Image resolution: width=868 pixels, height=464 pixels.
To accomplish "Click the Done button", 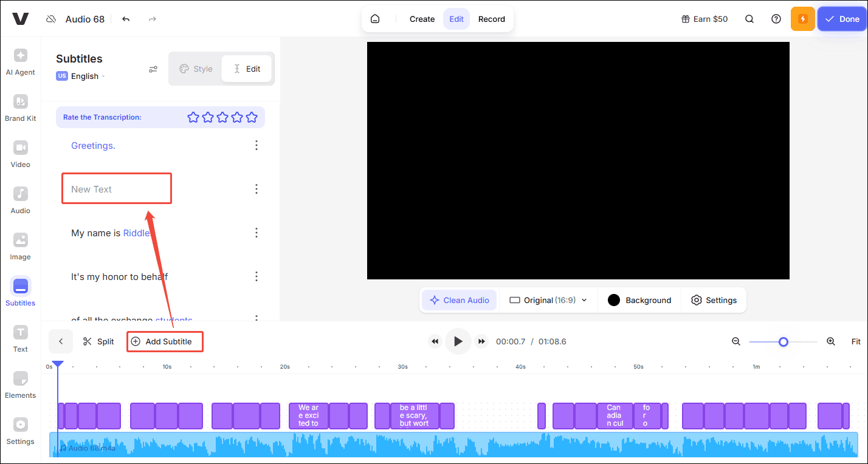I will [842, 19].
